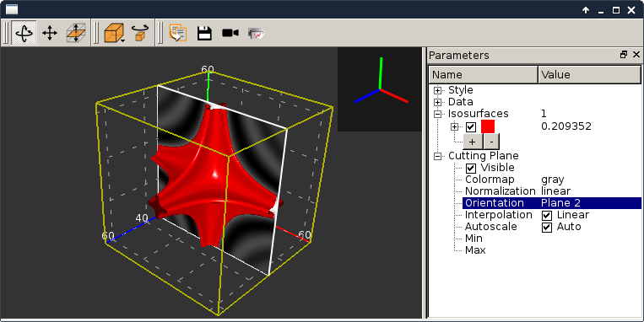Screen dimensions: 644x322
Task: Select the rotate scene tool
Action: tap(24, 33)
